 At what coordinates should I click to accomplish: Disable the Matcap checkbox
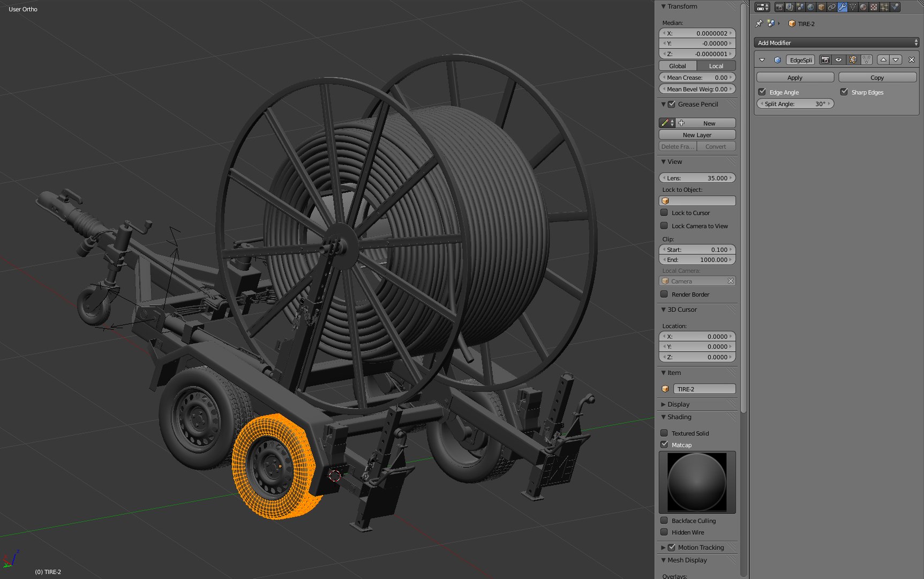coord(664,445)
